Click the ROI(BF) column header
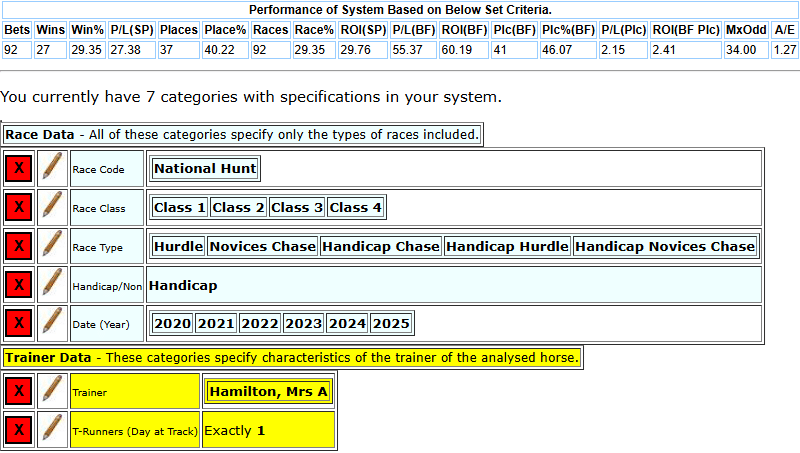The image size is (800, 453). (464, 30)
